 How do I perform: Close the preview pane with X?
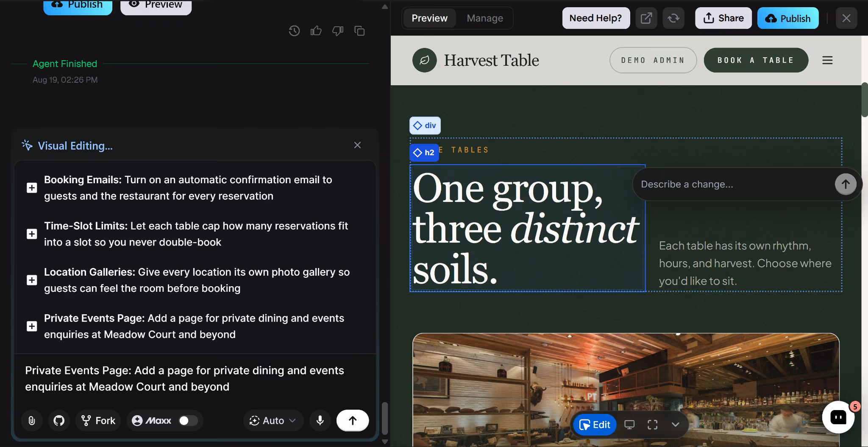(x=846, y=18)
